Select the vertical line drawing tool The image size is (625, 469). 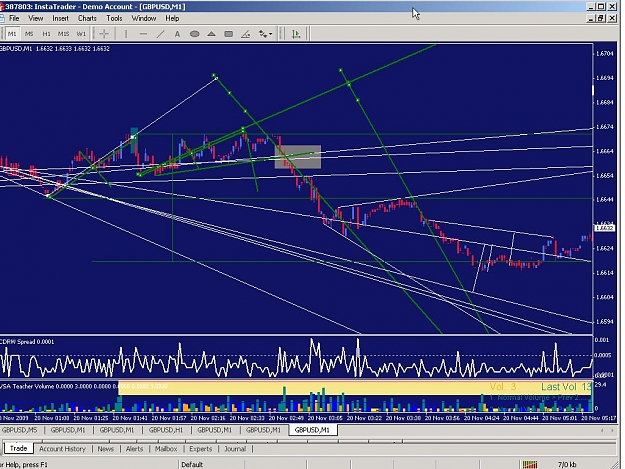(x=126, y=34)
